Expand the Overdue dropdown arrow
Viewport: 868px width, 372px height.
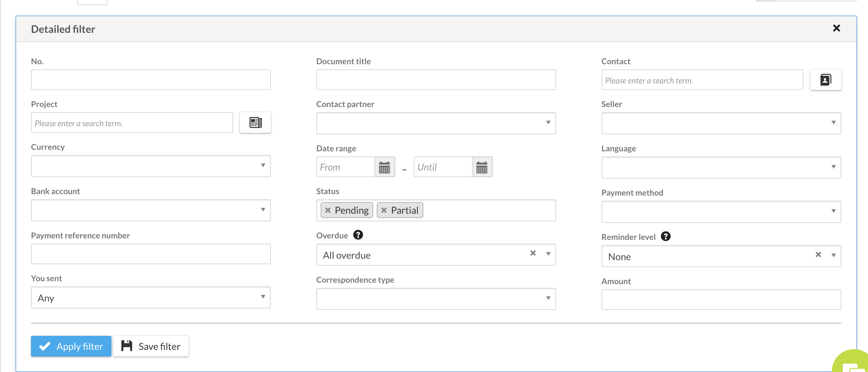548,254
